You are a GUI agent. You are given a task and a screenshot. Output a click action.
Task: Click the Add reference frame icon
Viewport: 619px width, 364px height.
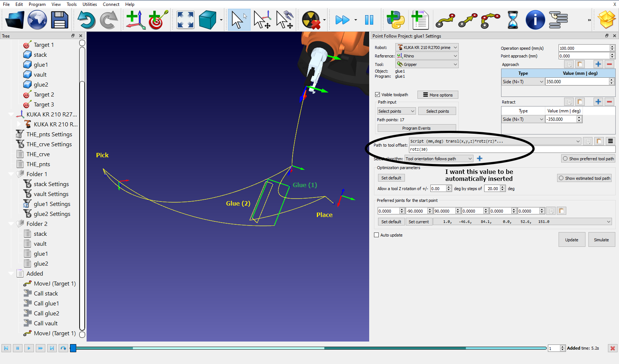click(x=135, y=20)
